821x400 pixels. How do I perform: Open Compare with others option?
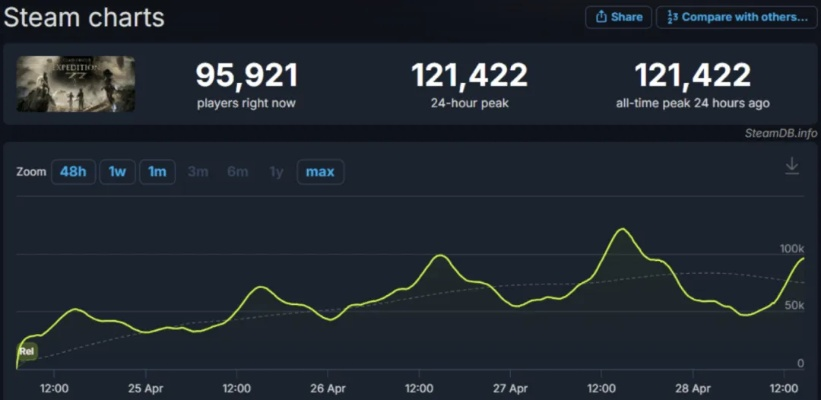[x=737, y=17]
